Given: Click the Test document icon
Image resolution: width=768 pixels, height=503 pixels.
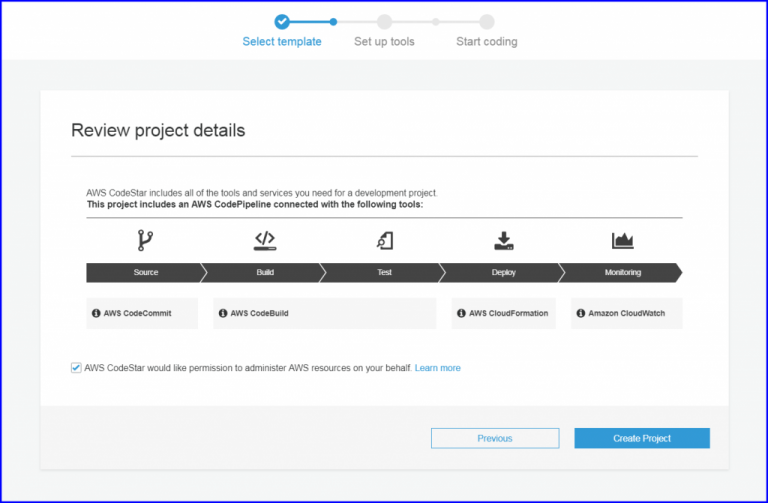Looking at the screenshot, I should [385, 240].
